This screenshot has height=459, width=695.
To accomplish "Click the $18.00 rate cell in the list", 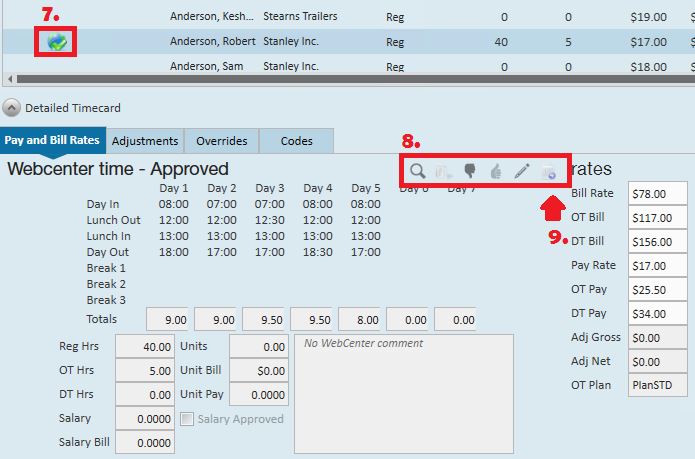I will point(648,66).
